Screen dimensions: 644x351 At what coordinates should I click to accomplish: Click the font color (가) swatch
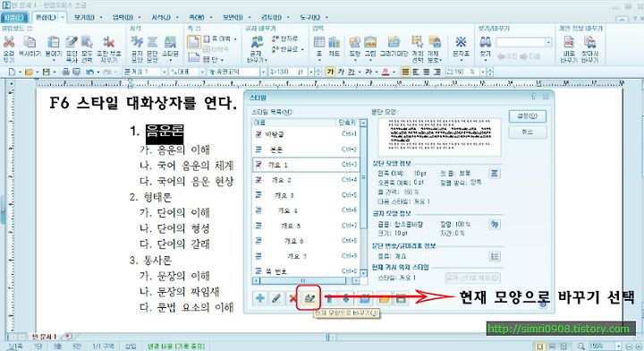click(386, 72)
